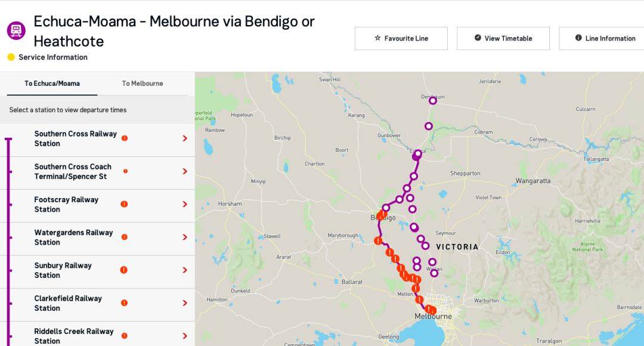Viewport: 644px width, 346px height.
Task: Expand Southern Cross Railway Station chevron
Action: (x=185, y=138)
